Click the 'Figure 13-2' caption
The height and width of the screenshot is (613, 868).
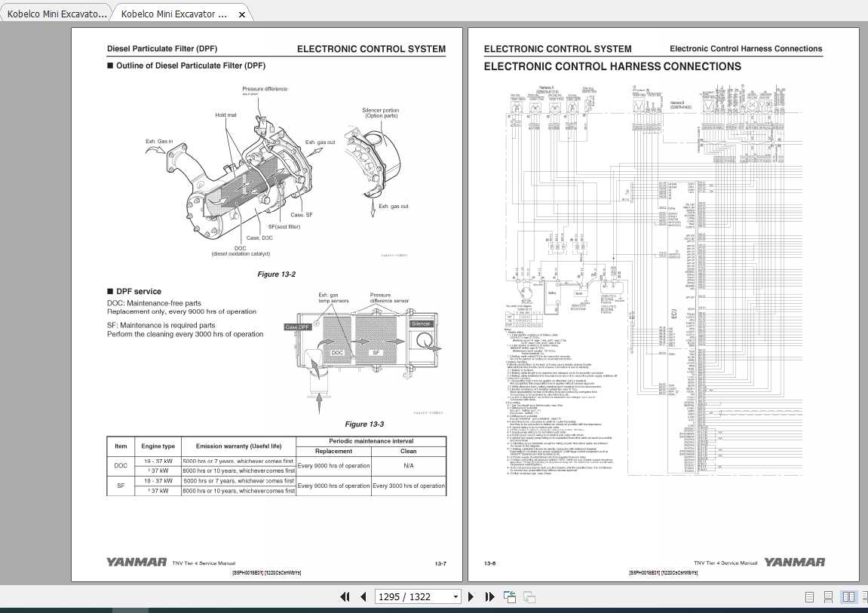click(x=276, y=274)
